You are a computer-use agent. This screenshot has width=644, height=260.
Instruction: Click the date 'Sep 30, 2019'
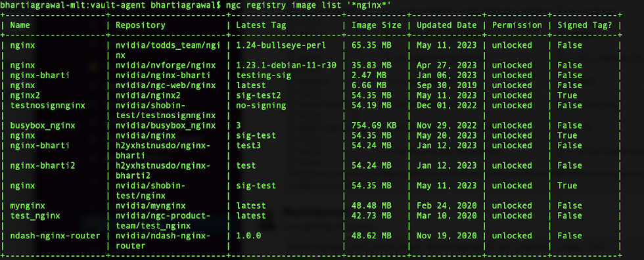click(446, 85)
